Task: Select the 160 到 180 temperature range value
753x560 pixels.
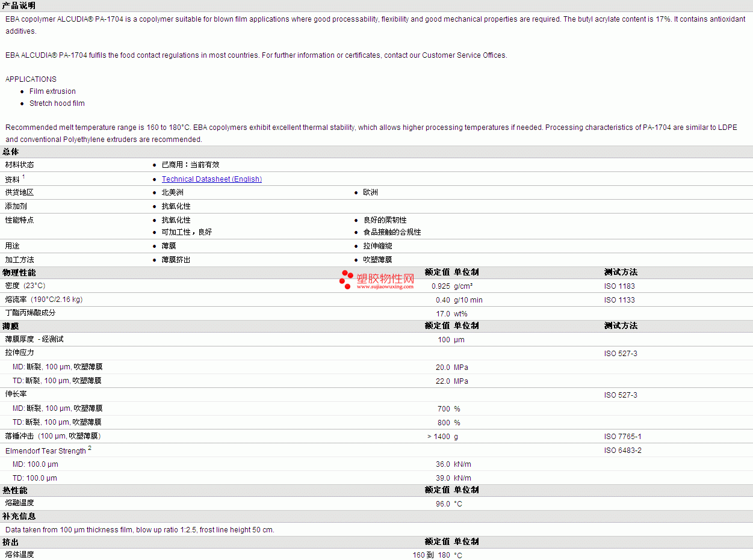Action: pyautogui.click(x=431, y=555)
